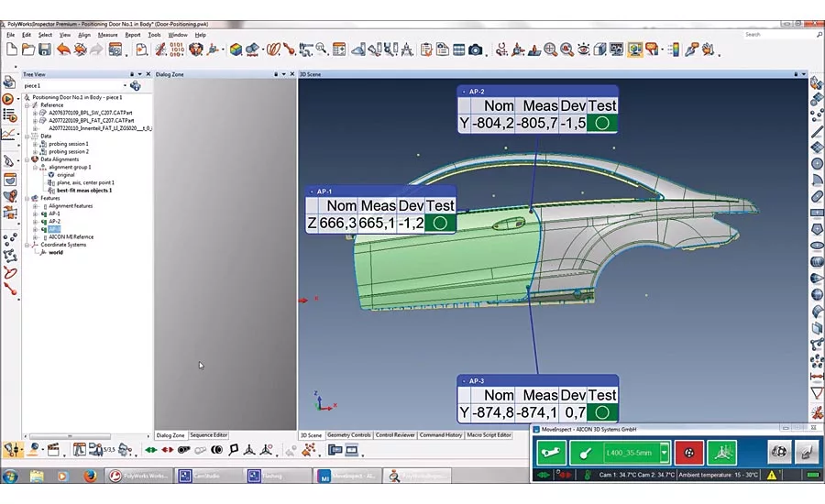Open the Measure menu

pyautogui.click(x=108, y=35)
